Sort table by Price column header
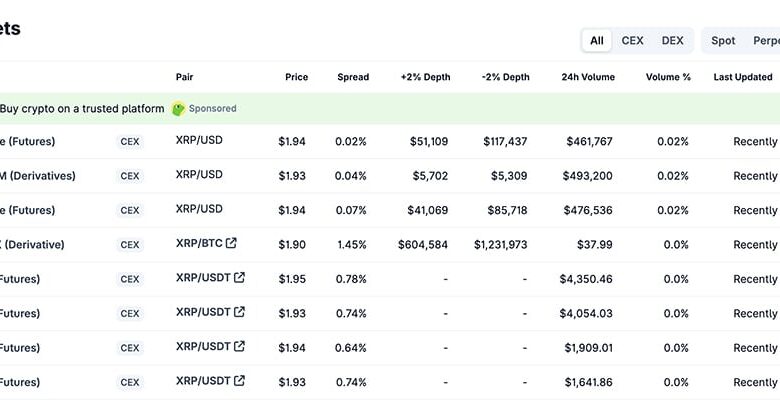780x409 pixels. pos(296,77)
